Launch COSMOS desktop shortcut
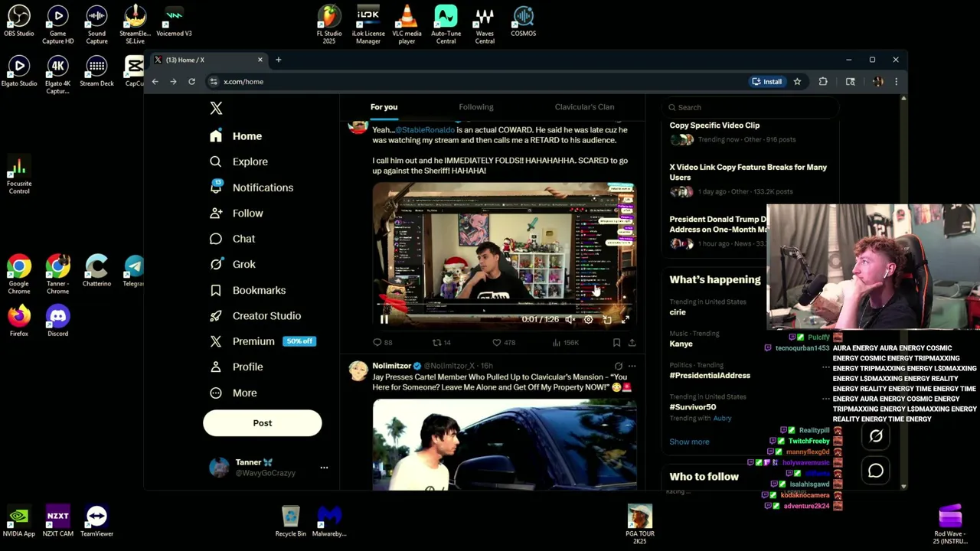The image size is (980, 551). pos(524,21)
